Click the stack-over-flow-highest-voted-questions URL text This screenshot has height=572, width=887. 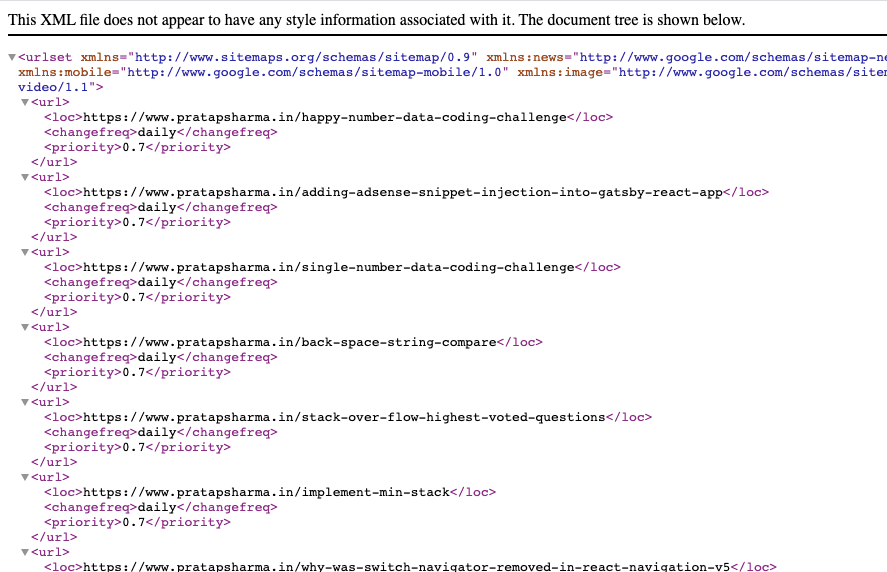point(345,417)
